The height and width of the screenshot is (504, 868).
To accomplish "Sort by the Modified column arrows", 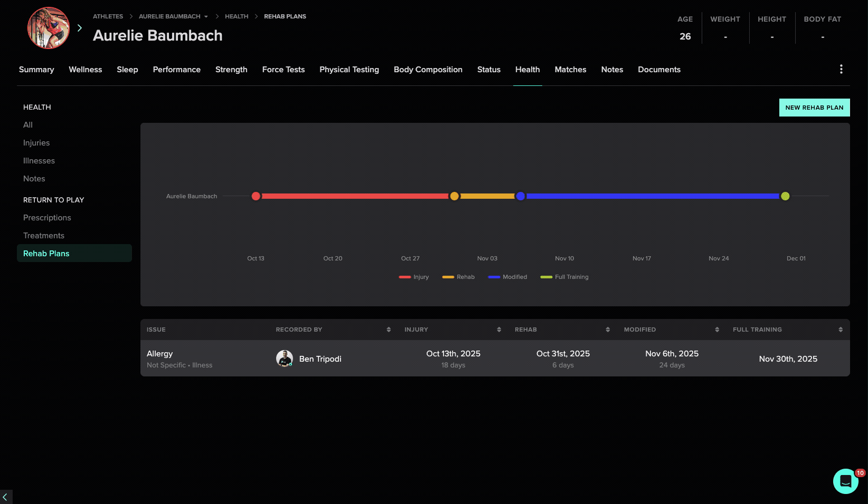I will pyautogui.click(x=717, y=329).
